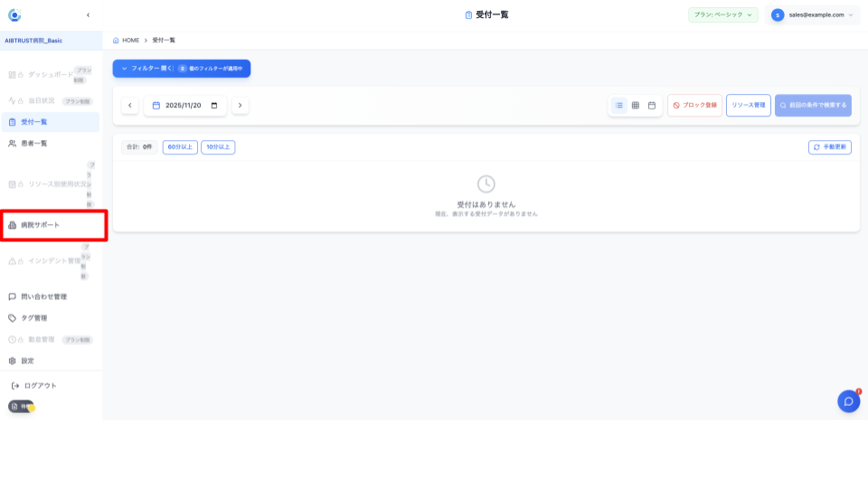Toggle the pill switch below ログアウト

[22, 407]
